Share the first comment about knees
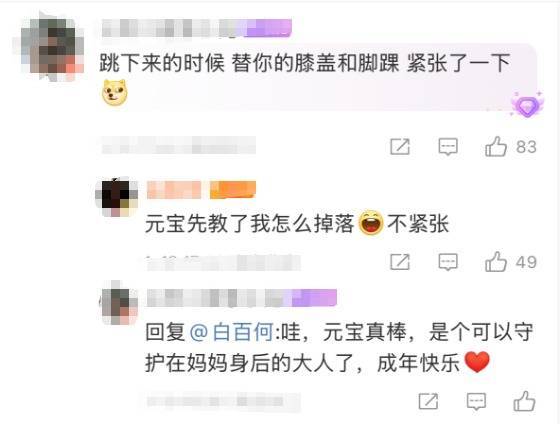560x424 pixels. pos(400,146)
